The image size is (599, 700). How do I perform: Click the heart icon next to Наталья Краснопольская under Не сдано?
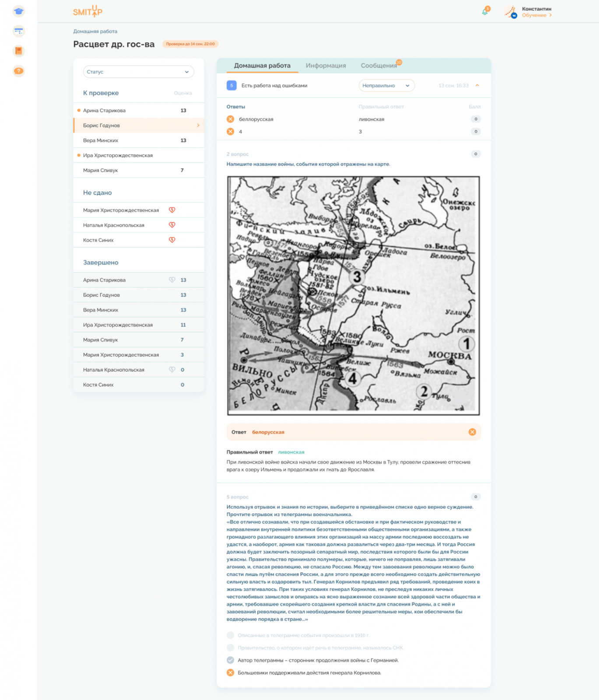172,225
